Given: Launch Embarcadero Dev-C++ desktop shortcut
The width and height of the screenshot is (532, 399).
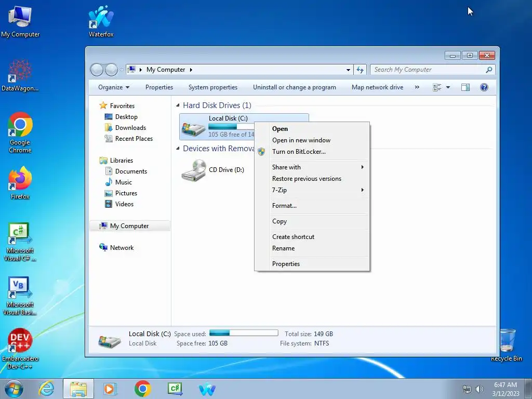Looking at the screenshot, I should pos(20,349).
